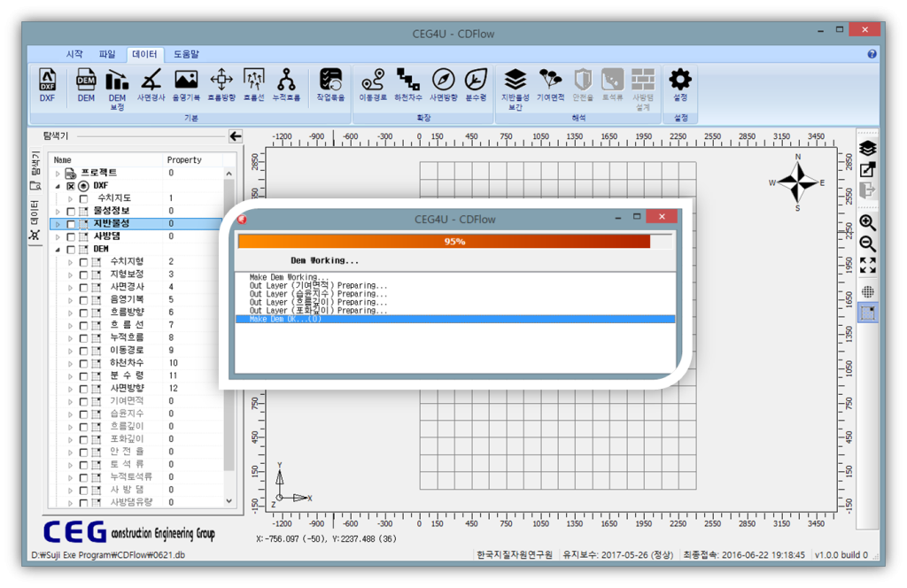907x588 pixels.
Task: Open the 시작 ribbon tab
Action: coord(74,54)
